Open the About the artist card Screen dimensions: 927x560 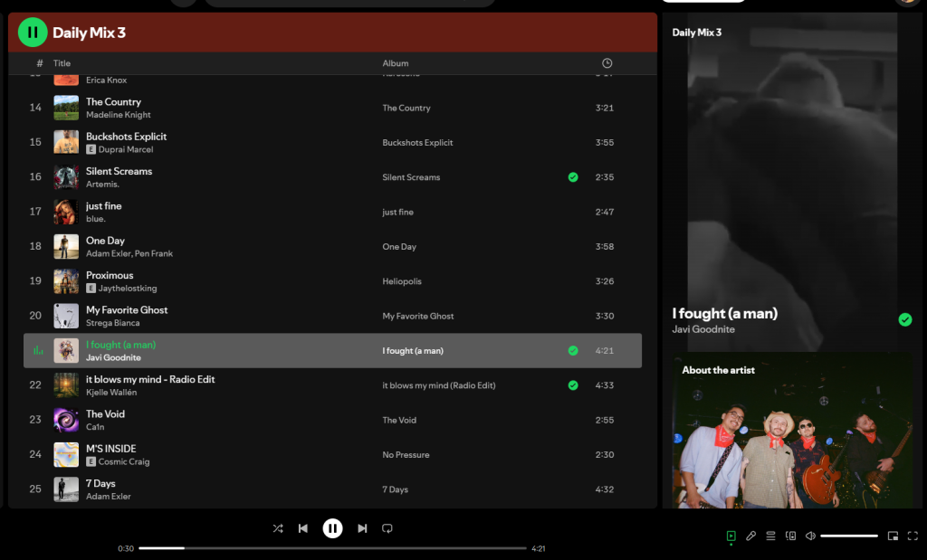click(792, 432)
